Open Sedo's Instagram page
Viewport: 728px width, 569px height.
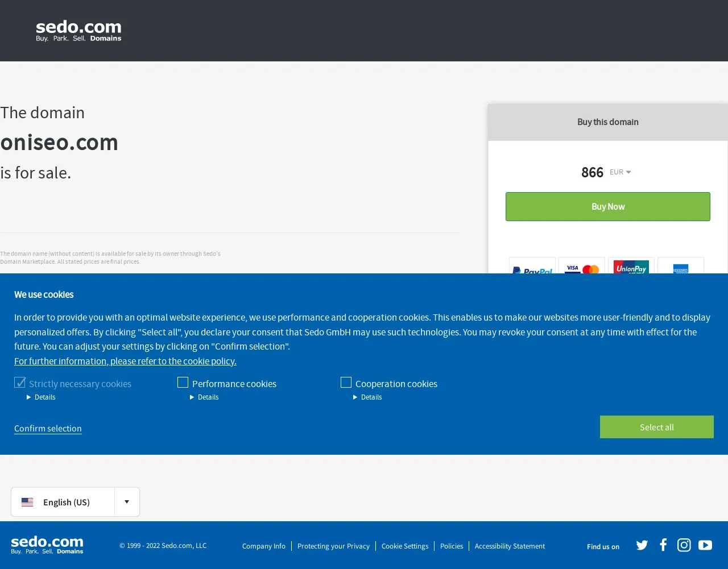click(684, 545)
